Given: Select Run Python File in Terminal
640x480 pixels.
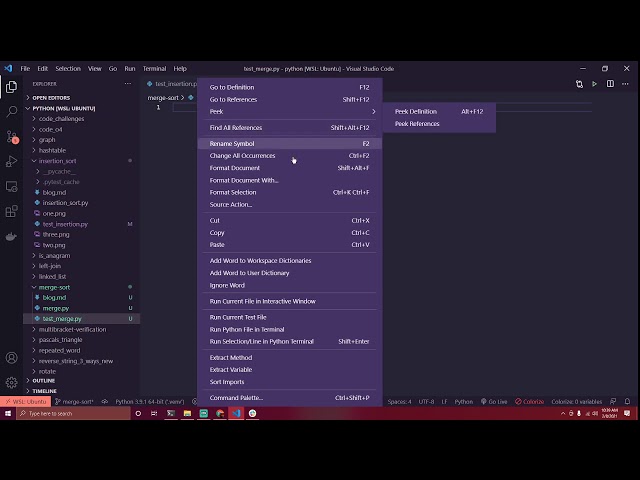Looking at the screenshot, I should (289, 329).
